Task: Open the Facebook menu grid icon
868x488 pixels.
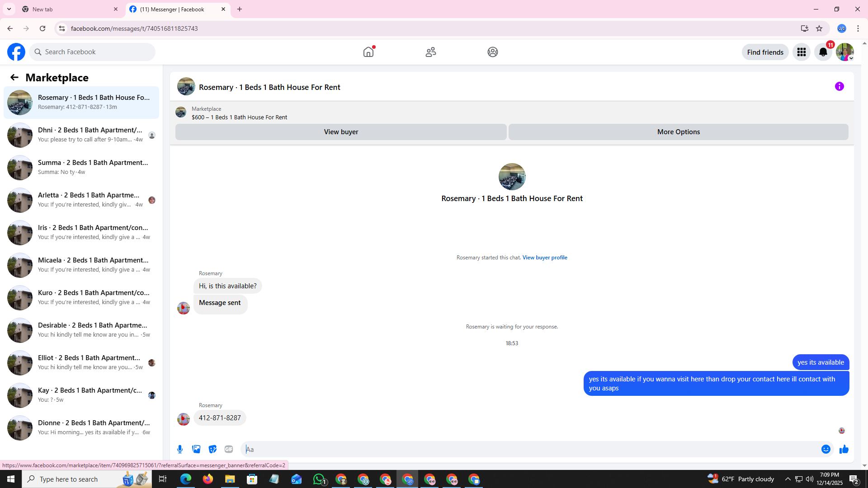Action: [x=801, y=52]
